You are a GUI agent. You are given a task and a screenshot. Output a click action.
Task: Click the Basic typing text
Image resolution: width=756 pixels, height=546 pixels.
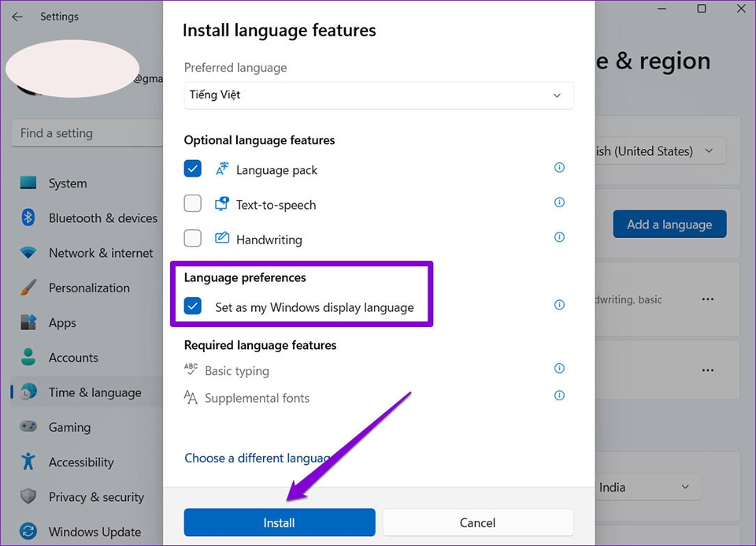(237, 370)
